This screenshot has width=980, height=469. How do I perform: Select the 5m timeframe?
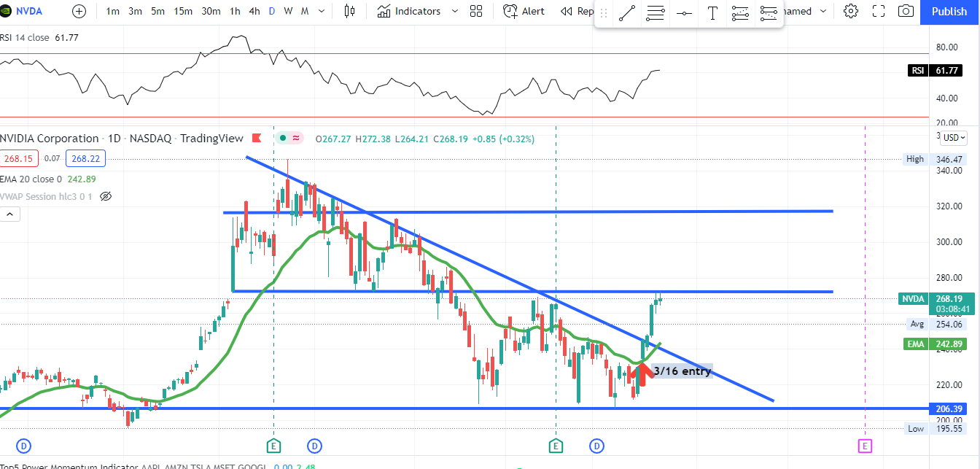point(157,11)
